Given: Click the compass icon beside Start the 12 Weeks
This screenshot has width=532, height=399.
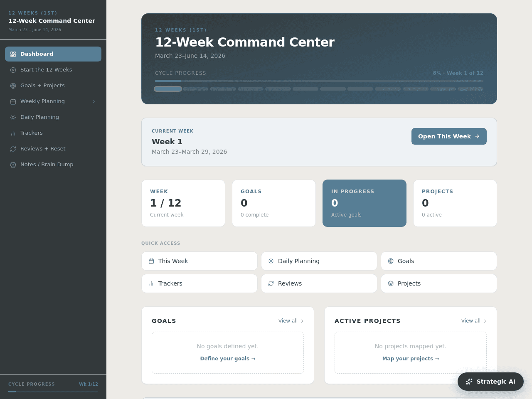Looking at the screenshot, I should (x=13, y=70).
